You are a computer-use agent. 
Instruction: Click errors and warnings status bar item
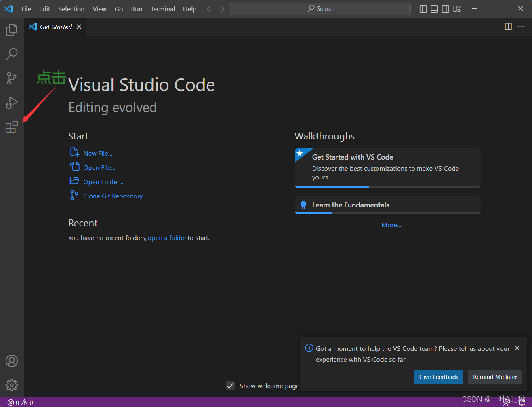[20, 403]
